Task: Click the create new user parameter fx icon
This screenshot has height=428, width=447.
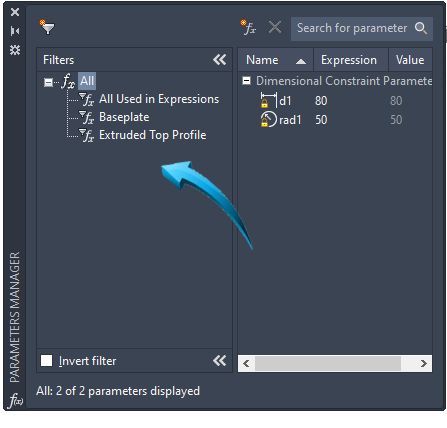Action: click(248, 28)
